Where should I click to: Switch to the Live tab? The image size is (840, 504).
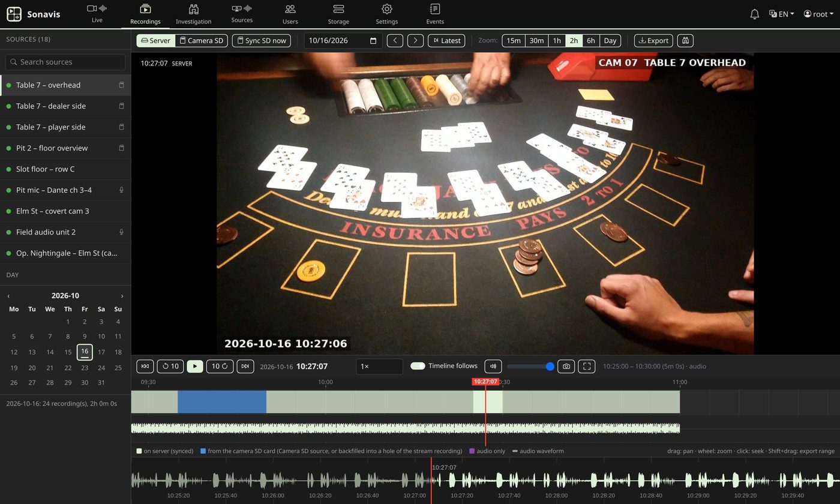coord(97,14)
